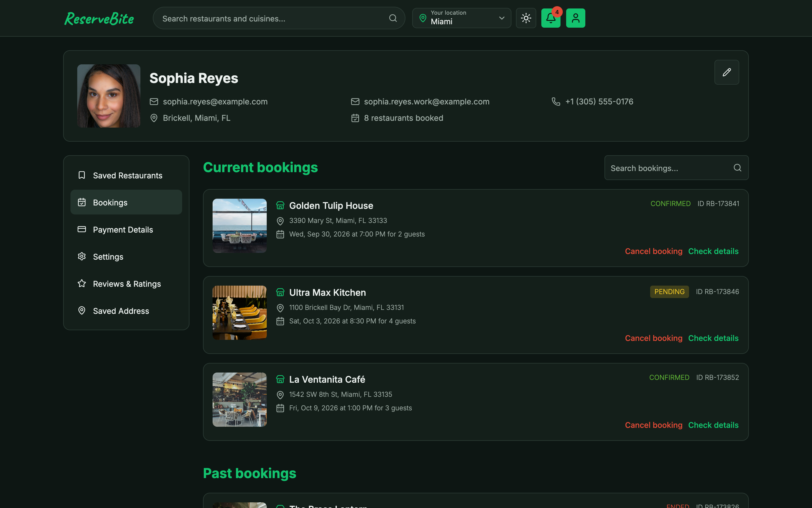Viewport: 812px width, 508px height.
Task: Expand the Your location Miami dropdown
Action: (x=461, y=18)
